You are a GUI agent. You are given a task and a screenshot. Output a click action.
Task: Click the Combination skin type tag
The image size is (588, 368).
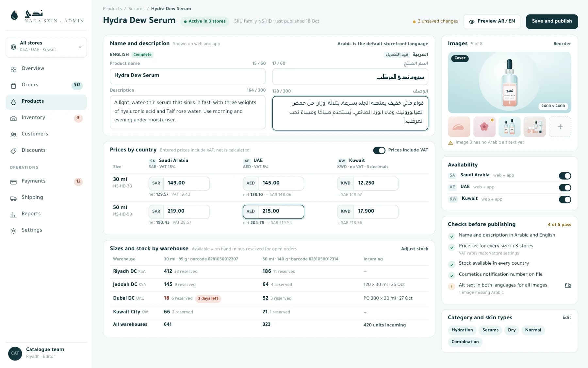pos(465,342)
